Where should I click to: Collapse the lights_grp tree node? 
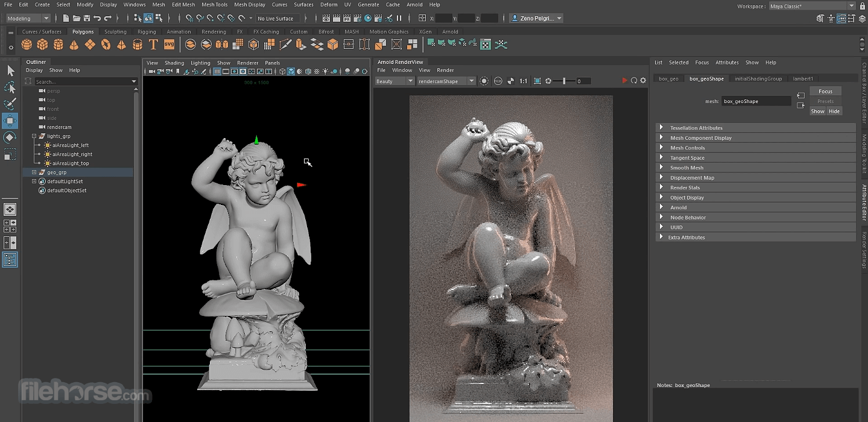point(34,136)
